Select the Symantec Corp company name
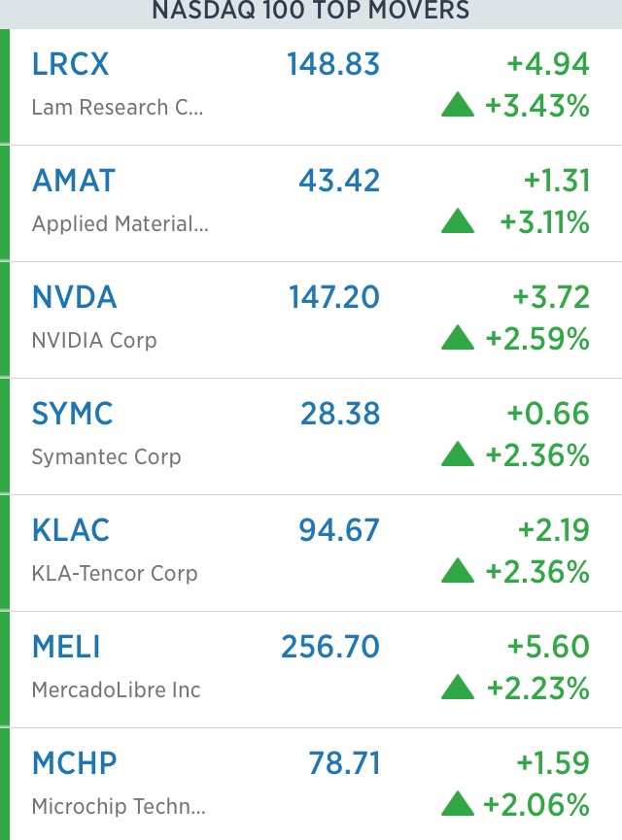The height and width of the screenshot is (840, 622). pos(106,457)
